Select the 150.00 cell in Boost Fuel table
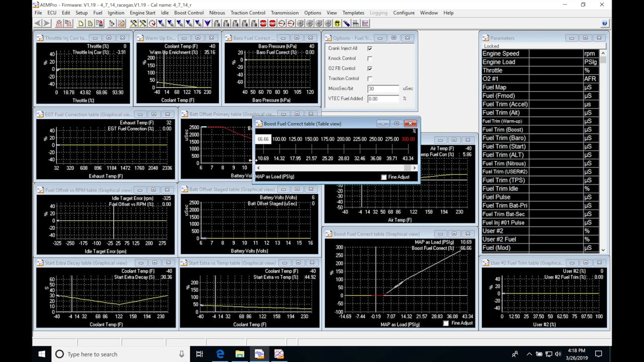 click(311, 139)
